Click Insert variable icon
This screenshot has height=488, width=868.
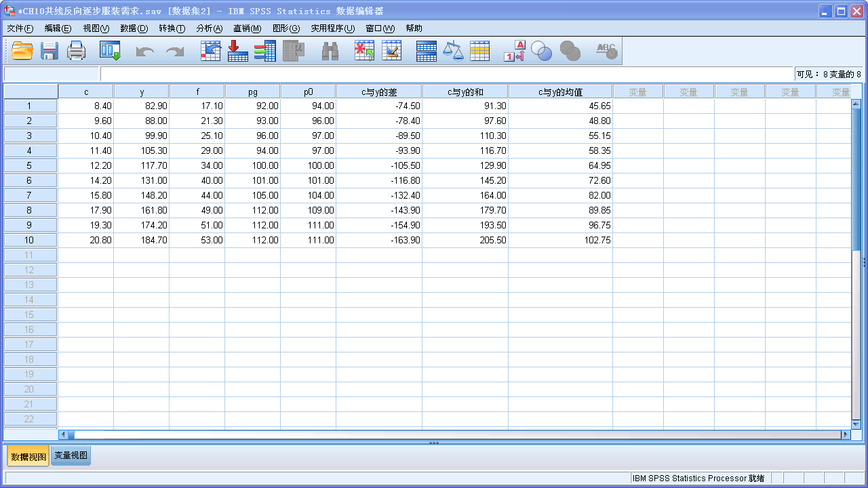click(x=392, y=51)
